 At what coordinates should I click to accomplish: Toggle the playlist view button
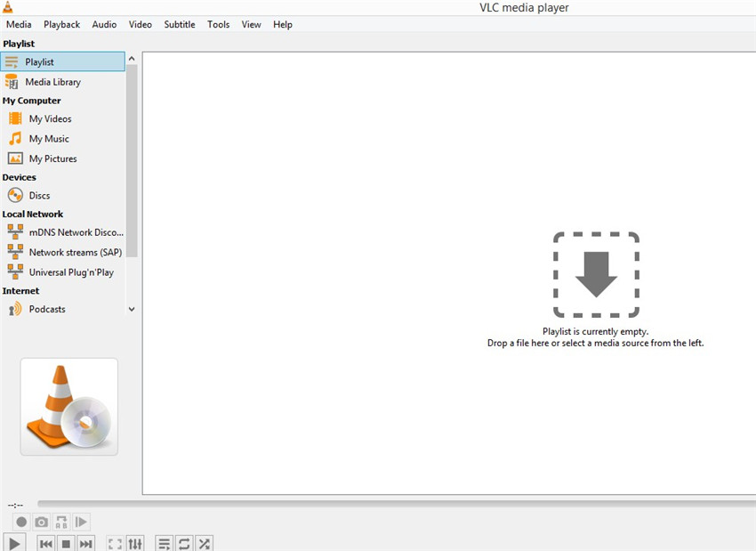click(x=165, y=544)
